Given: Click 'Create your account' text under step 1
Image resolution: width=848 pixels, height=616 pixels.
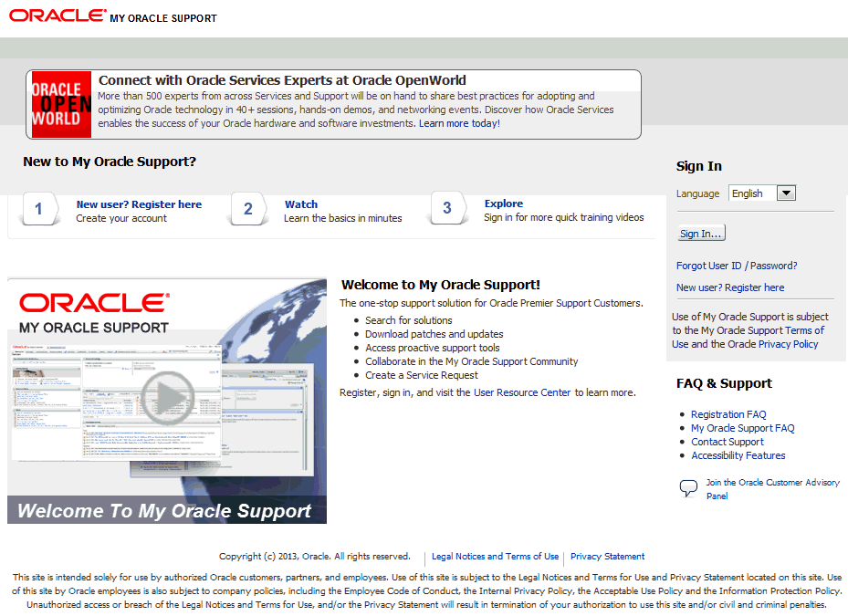Looking at the screenshot, I should 121,218.
